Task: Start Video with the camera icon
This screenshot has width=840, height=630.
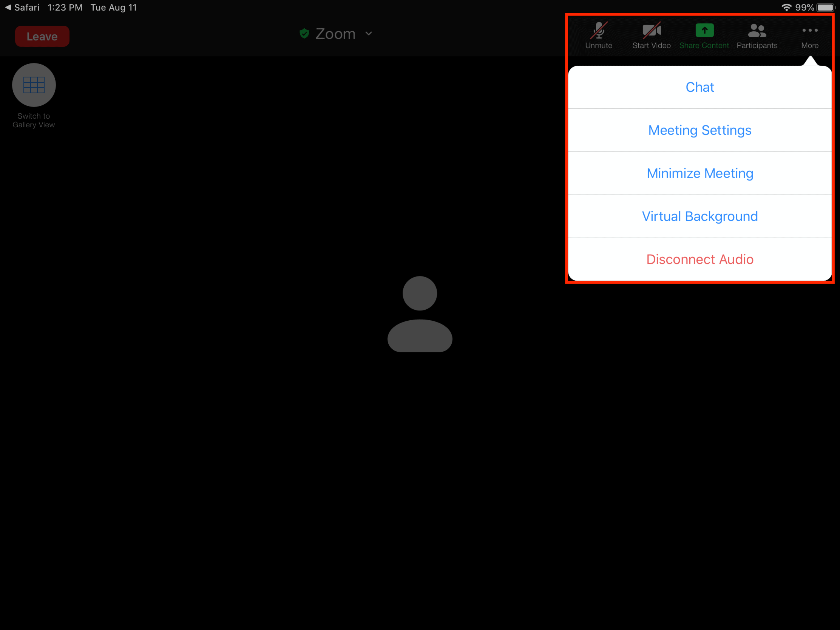Action: point(651,36)
